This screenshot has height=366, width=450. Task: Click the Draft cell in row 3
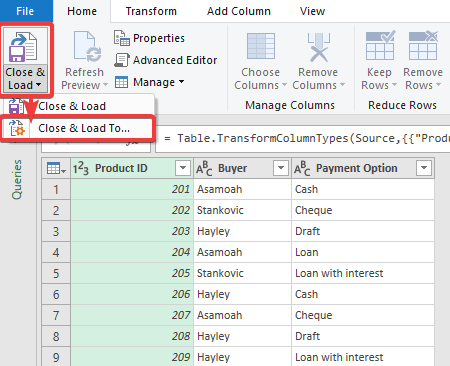pos(363,231)
